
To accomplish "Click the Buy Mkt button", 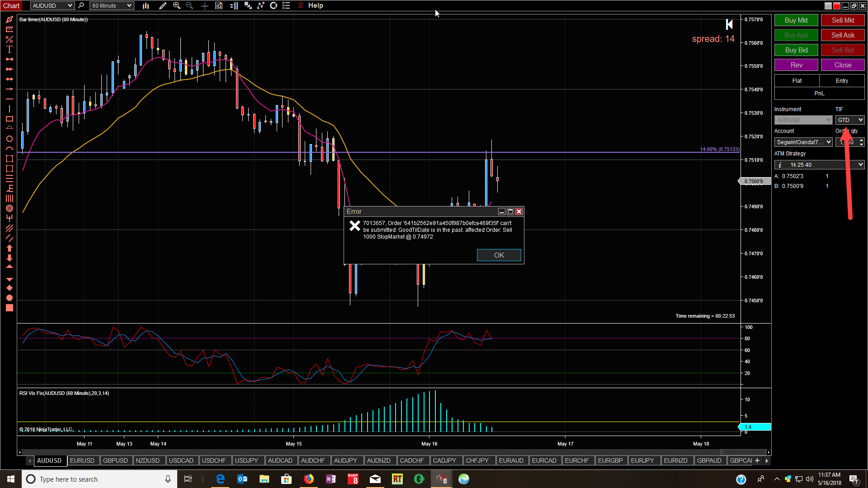I will coord(796,20).
